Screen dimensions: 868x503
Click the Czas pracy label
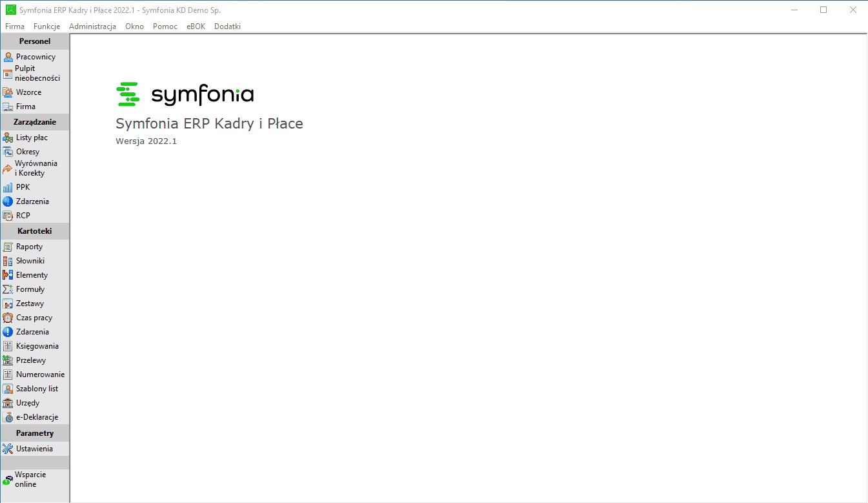pos(34,318)
